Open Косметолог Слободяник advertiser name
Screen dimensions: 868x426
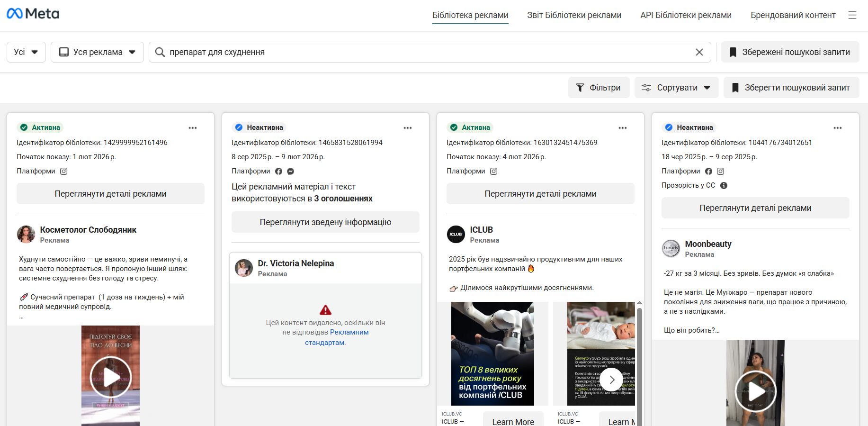point(88,230)
